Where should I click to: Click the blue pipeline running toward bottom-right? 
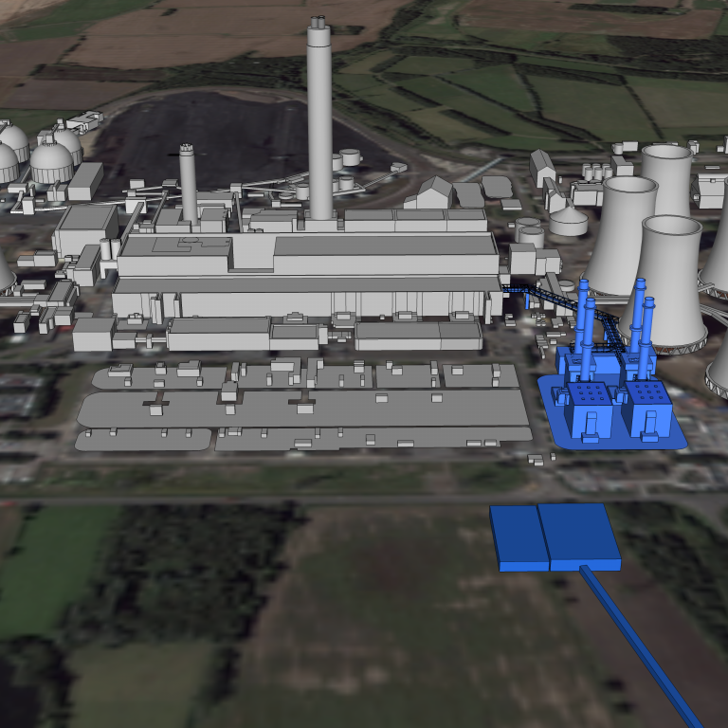click(x=645, y=645)
